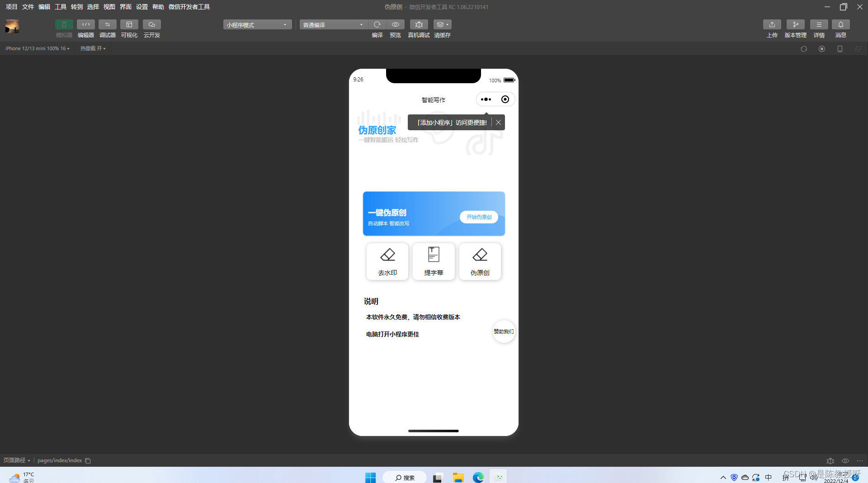Open the iPhone 12/13 mini device dropdown
This screenshot has height=483, width=868.
[38, 48]
